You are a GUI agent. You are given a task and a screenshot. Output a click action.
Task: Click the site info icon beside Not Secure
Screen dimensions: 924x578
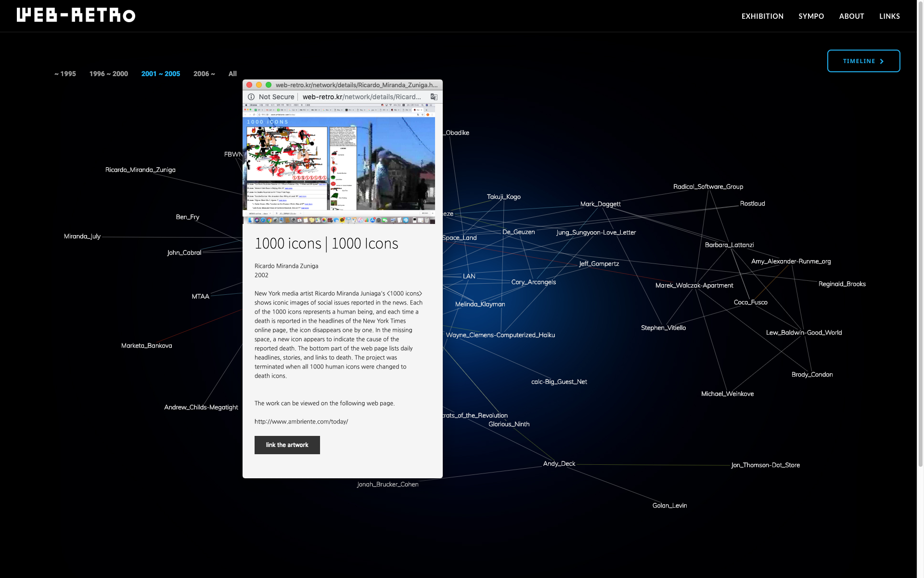(x=251, y=97)
